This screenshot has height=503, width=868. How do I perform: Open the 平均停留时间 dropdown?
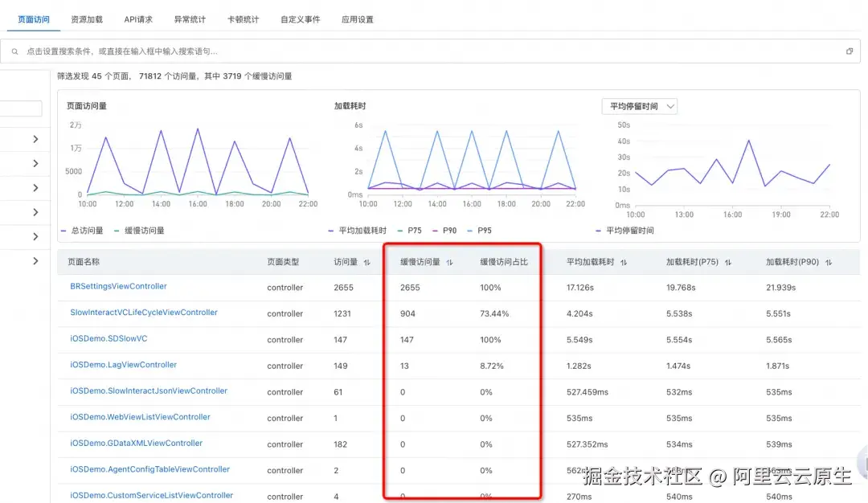[640, 106]
